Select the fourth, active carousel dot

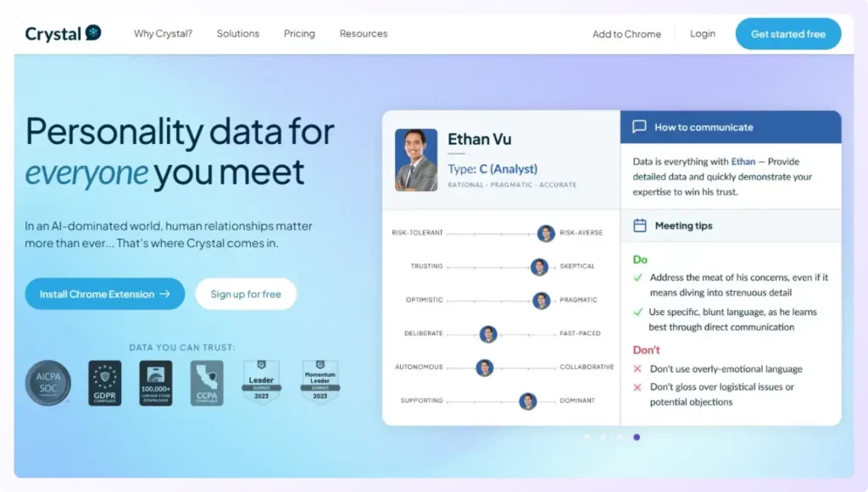coord(637,437)
